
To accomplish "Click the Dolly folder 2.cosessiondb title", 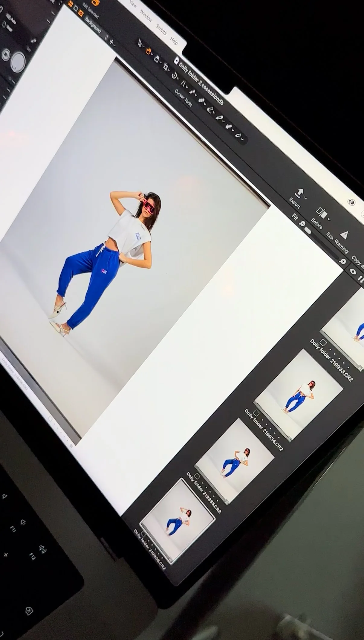I will [201, 84].
